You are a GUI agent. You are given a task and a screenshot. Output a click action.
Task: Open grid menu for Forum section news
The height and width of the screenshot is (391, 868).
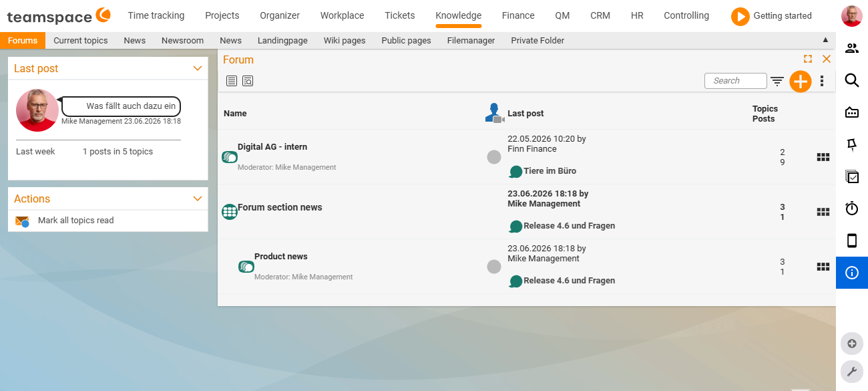tap(823, 212)
